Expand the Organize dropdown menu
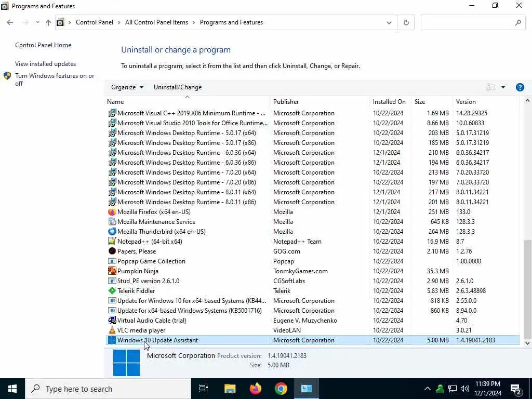532x399 pixels. tap(127, 87)
